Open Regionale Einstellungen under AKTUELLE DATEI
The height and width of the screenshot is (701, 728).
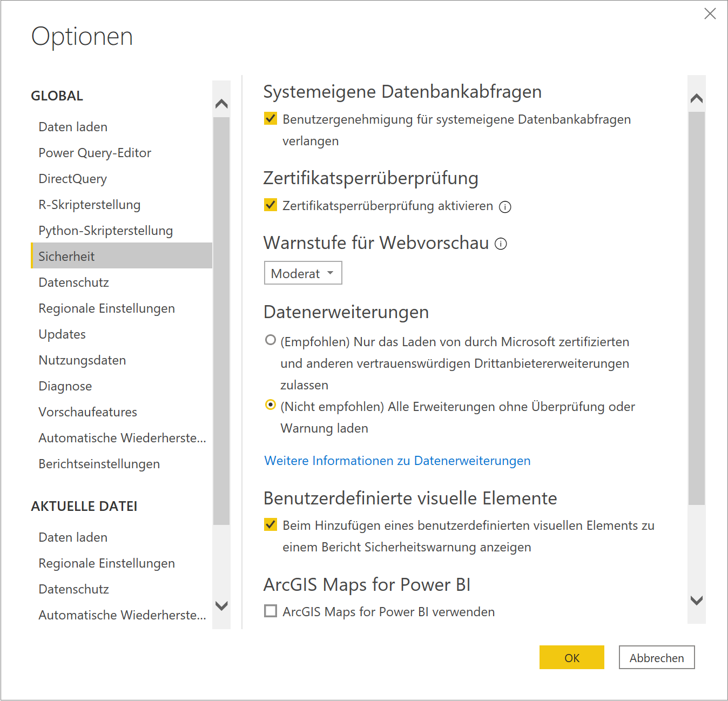coord(122,563)
